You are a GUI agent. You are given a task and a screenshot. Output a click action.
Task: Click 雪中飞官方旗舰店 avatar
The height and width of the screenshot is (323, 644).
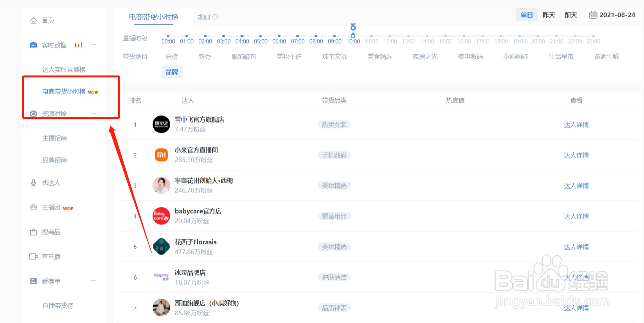pos(161,124)
